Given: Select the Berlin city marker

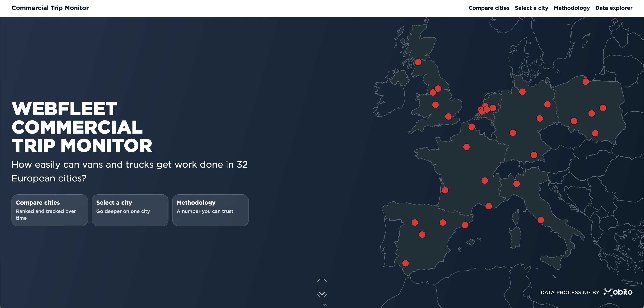Looking at the screenshot, I should tap(547, 104).
